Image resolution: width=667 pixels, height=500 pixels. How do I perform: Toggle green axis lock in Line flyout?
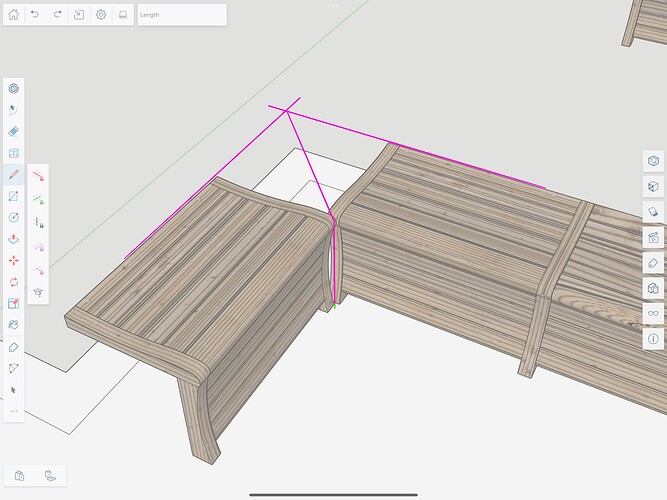pos(38,199)
